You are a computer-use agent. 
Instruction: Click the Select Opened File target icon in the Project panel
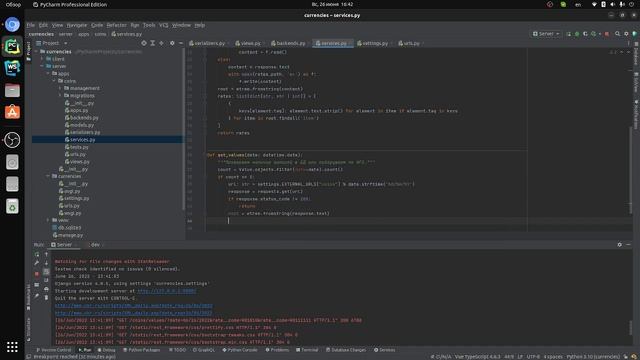pos(144,43)
